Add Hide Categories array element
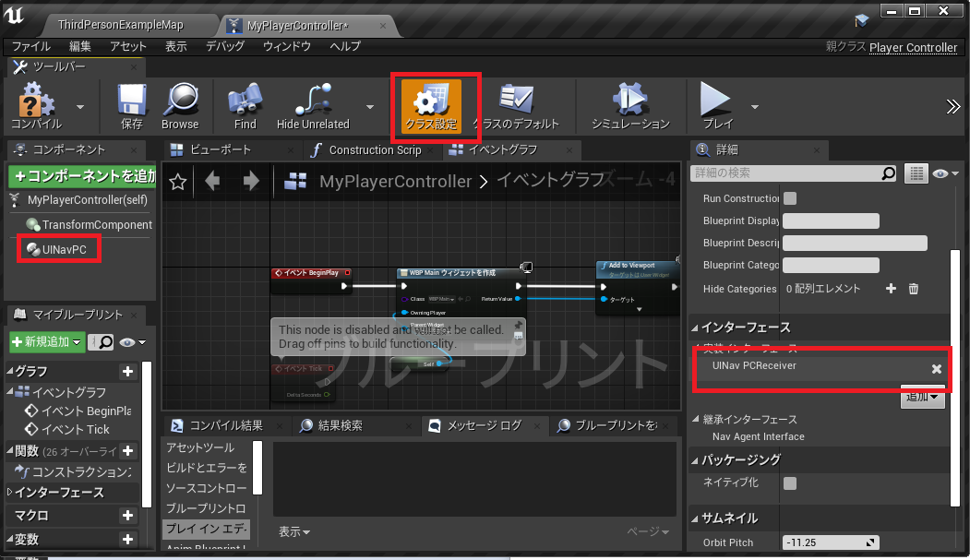This screenshot has width=970, height=560. coord(891,289)
